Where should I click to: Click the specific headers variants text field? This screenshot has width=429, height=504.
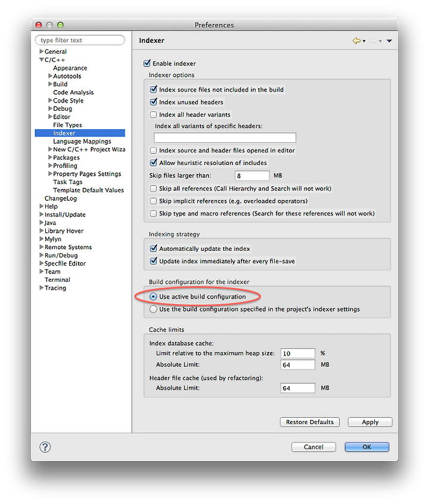point(225,138)
